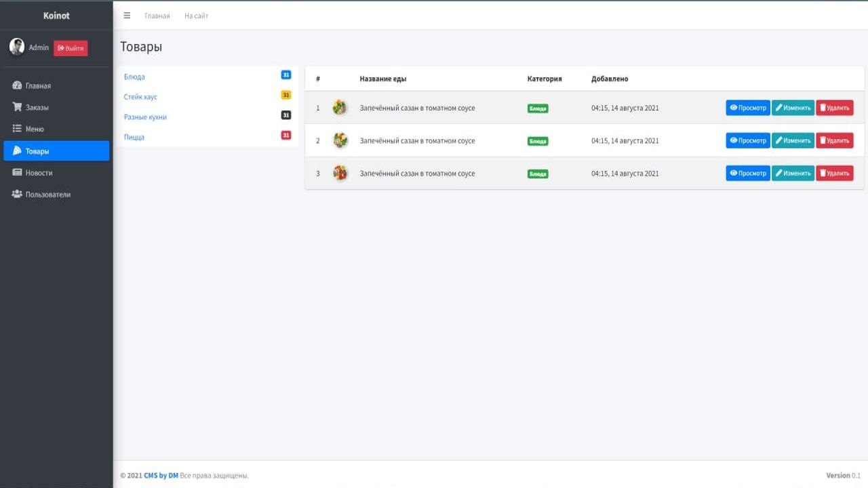Image resolution: width=868 pixels, height=488 pixels.
Task: Open Пользователи users in sidebar
Action: point(47,195)
